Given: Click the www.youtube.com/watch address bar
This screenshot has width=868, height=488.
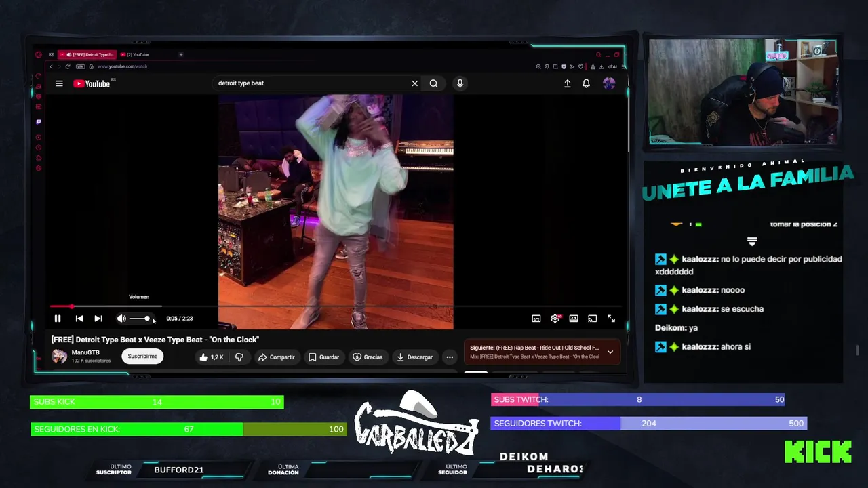Looking at the screenshot, I should click(x=122, y=66).
